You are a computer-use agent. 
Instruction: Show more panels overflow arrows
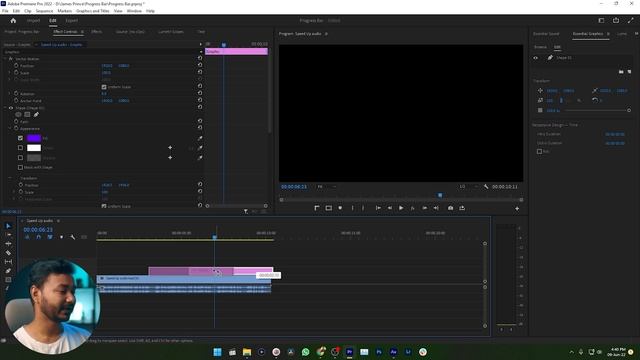coord(636,33)
